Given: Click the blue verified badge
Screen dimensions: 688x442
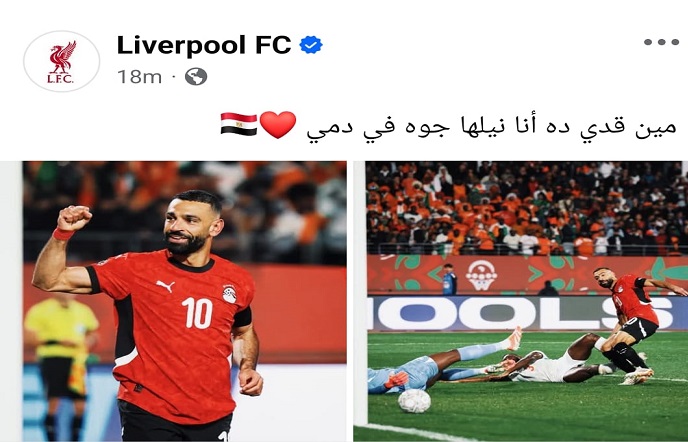Looking at the screenshot, I should point(311,45).
